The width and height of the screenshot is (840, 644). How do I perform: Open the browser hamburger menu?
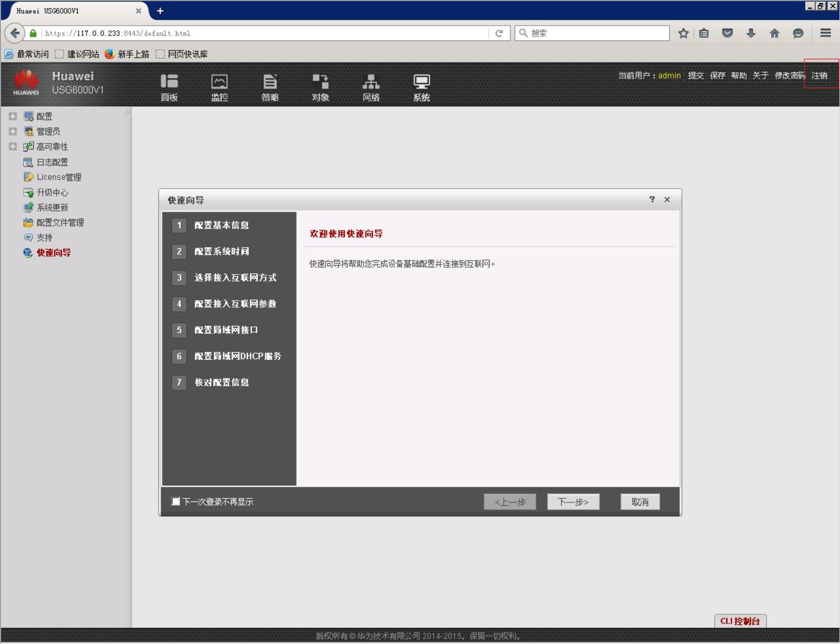[x=825, y=33]
